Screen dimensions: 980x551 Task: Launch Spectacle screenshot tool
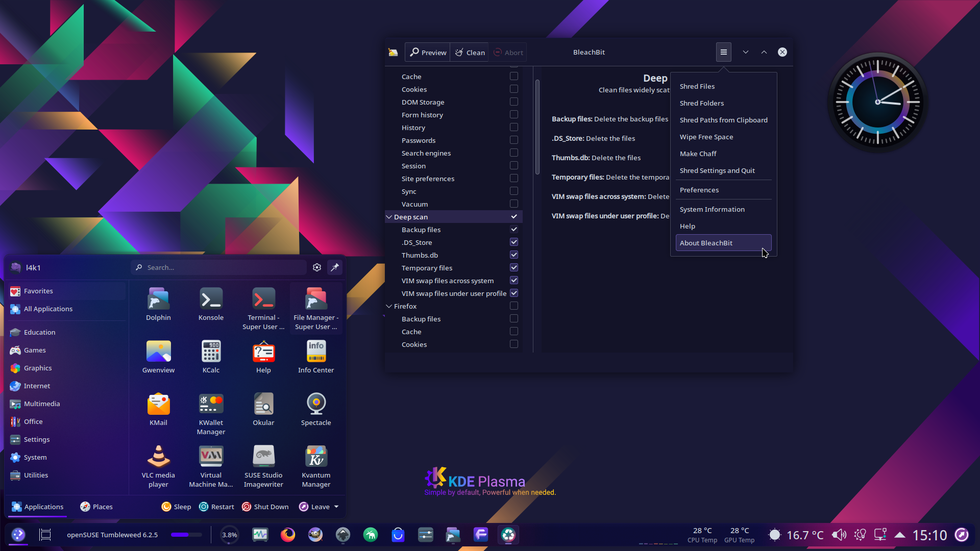coord(316,410)
